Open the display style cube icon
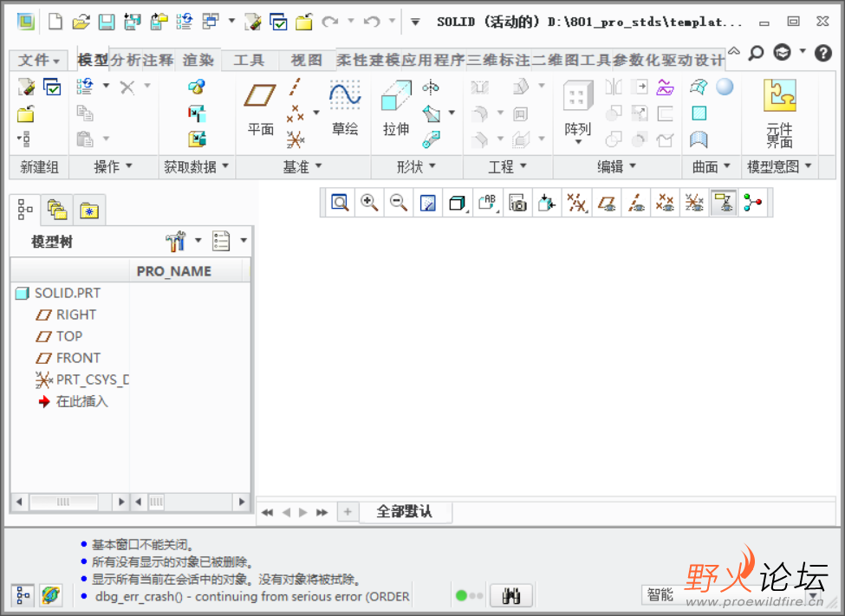 458,203
